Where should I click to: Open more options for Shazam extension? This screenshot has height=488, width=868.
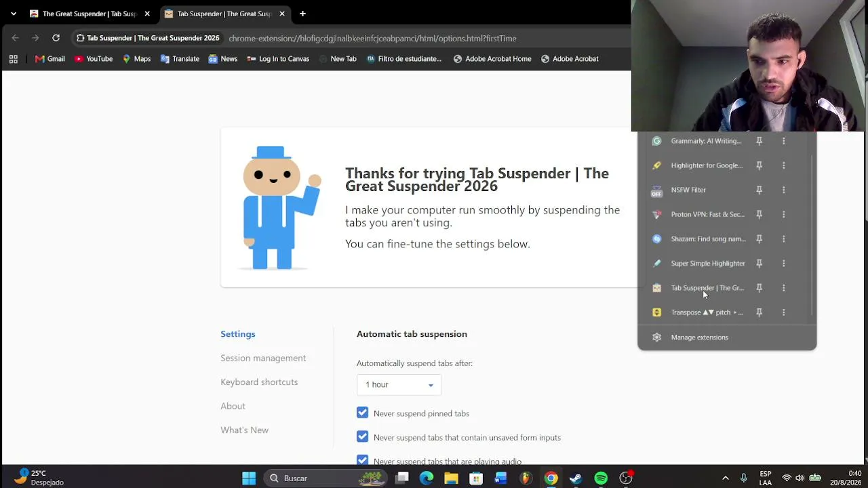(x=783, y=239)
